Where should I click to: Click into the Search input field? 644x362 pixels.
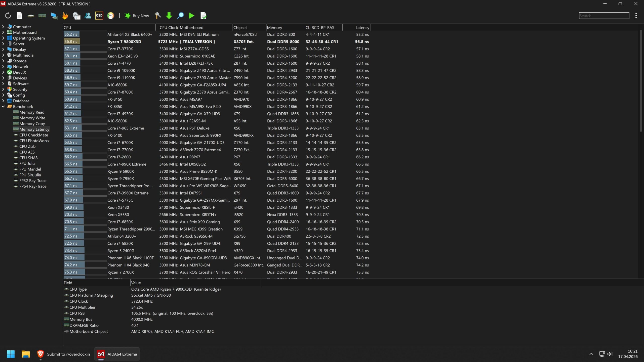pyautogui.click(x=604, y=16)
